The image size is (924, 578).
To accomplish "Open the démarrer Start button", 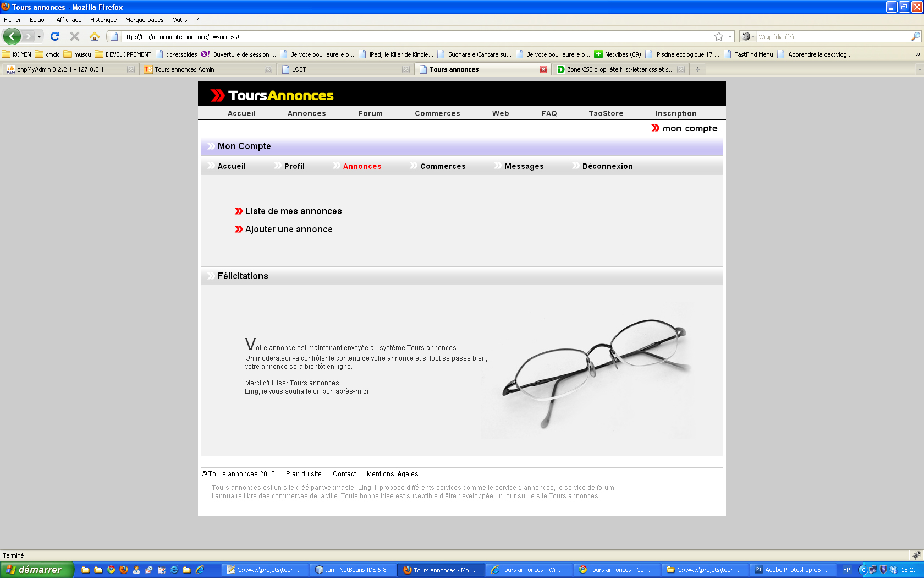I will point(36,570).
